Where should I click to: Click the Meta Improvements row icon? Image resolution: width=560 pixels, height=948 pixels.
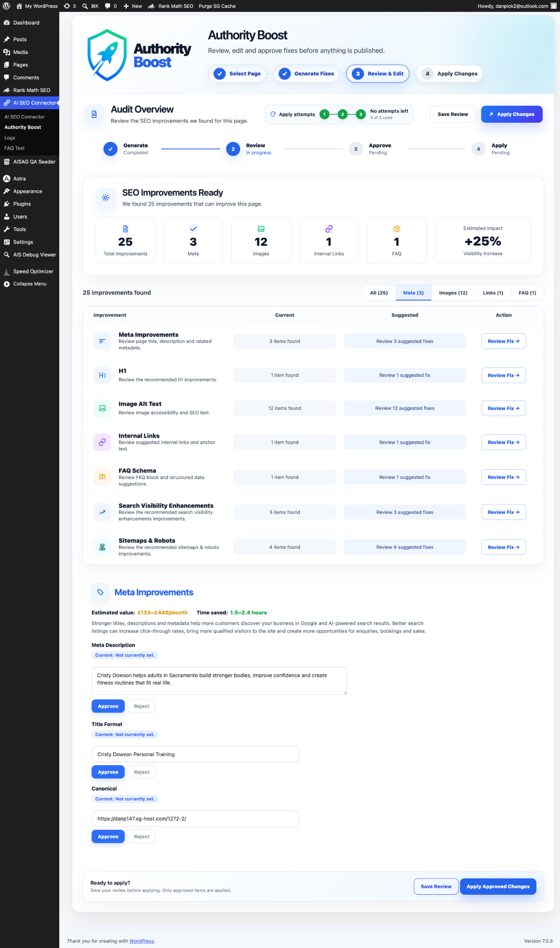[x=102, y=341]
